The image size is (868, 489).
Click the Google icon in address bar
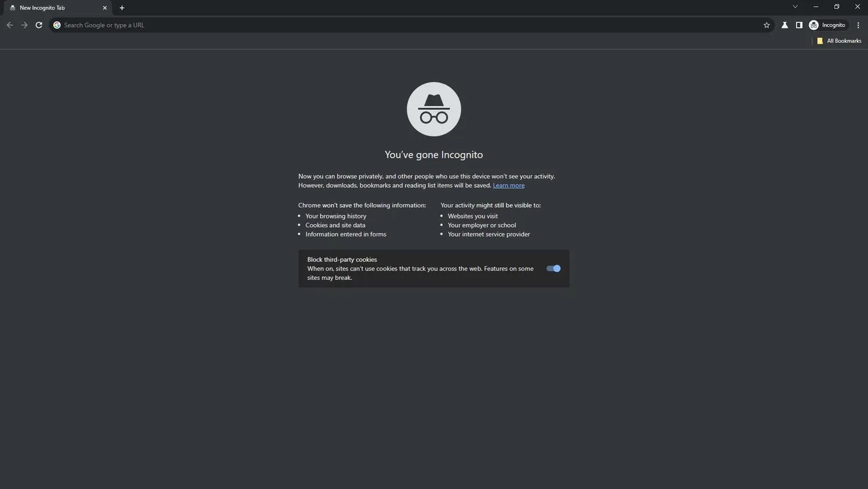click(57, 25)
